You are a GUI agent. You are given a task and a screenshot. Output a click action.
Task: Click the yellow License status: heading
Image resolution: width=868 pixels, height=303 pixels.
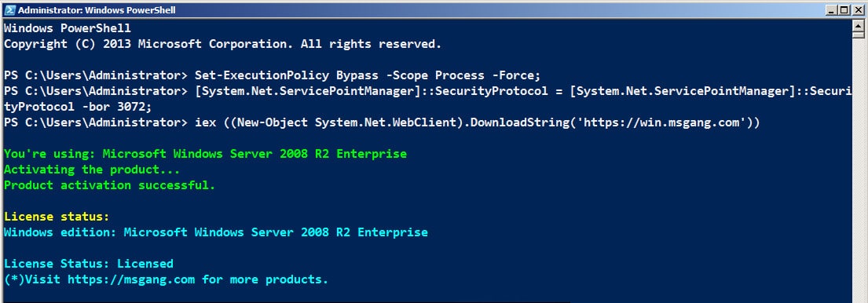pos(57,217)
